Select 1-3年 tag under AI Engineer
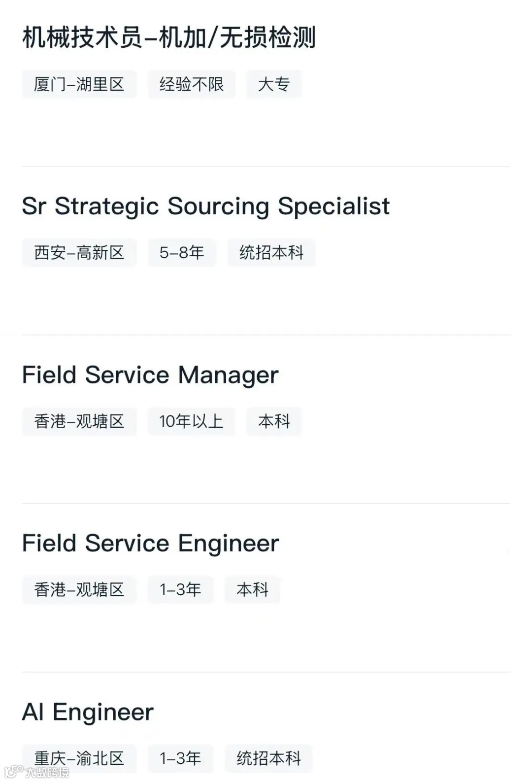 click(x=180, y=758)
